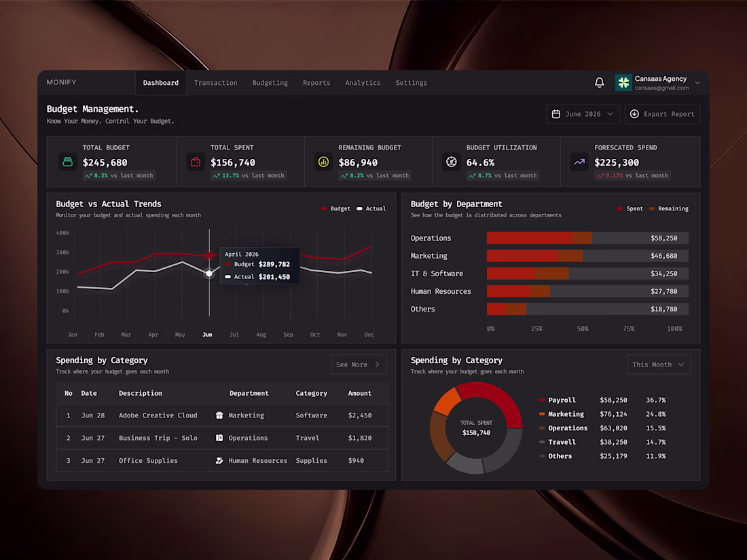Click the green trend arrow under Total Budget
This screenshot has height=560, width=747.
pos(88,176)
